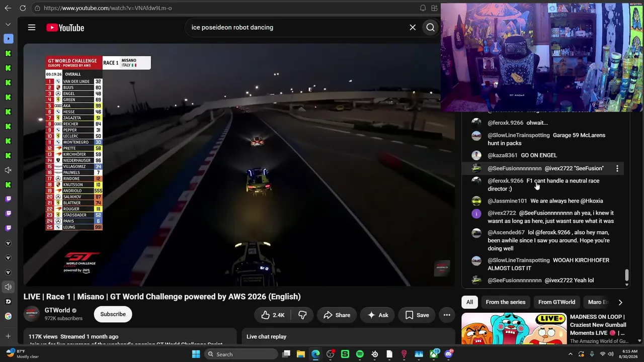The height and width of the screenshot is (362, 644).
Task: Collapse the vertical tabs with the top chevron
Action: click(x=8, y=24)
